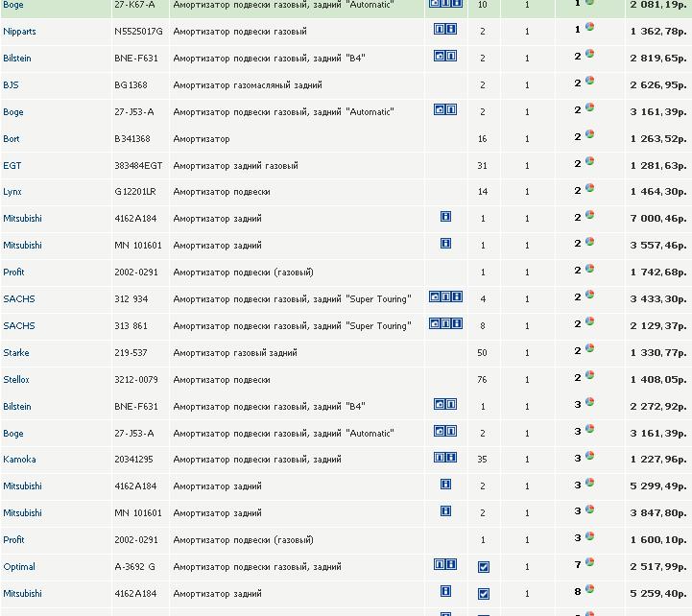The height and width of the screenshot is (616, 692).
Task: Open the pie chart icon in the Bort B341368 row
Action: click(x=589, y=133)
